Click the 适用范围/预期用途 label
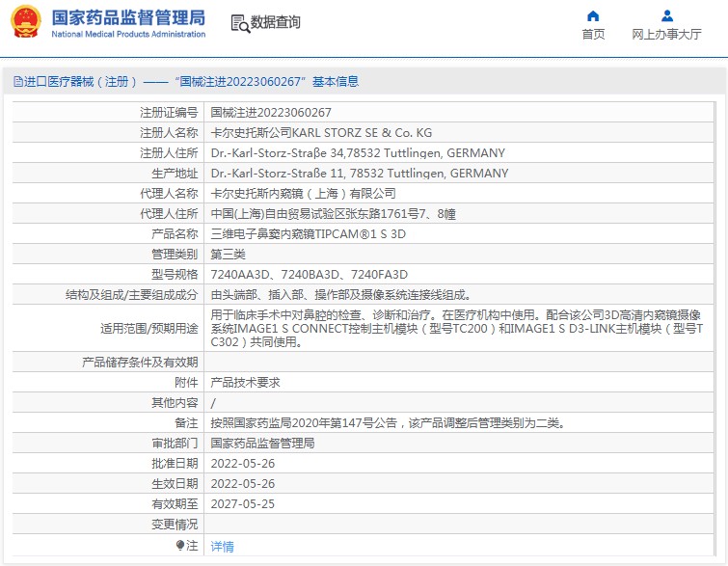 [149, 329]
